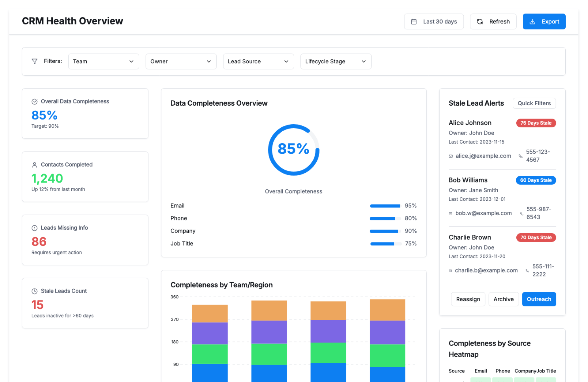The image size is (588, 382).
Task: Click the envelope icon by alice.j@example.com
Action: (x=450, y=156)
